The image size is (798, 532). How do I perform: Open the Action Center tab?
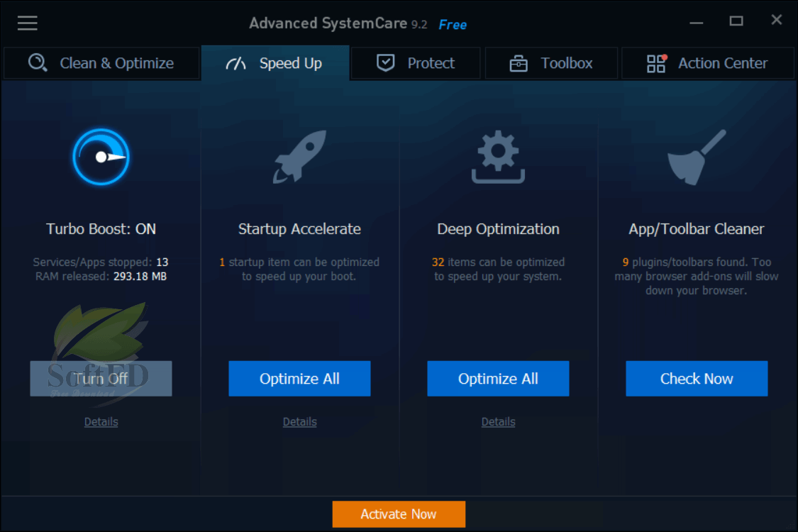708,63
